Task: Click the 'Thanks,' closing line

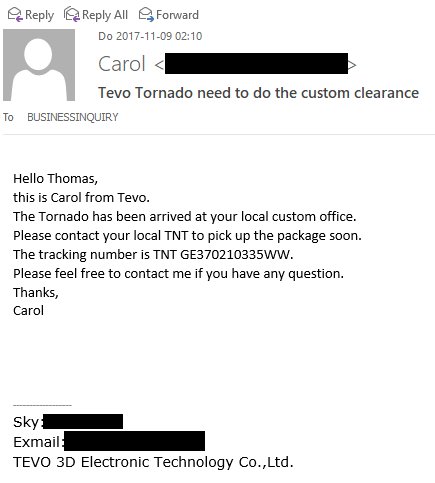Action: pyautogui.click(x=36, y=293)
